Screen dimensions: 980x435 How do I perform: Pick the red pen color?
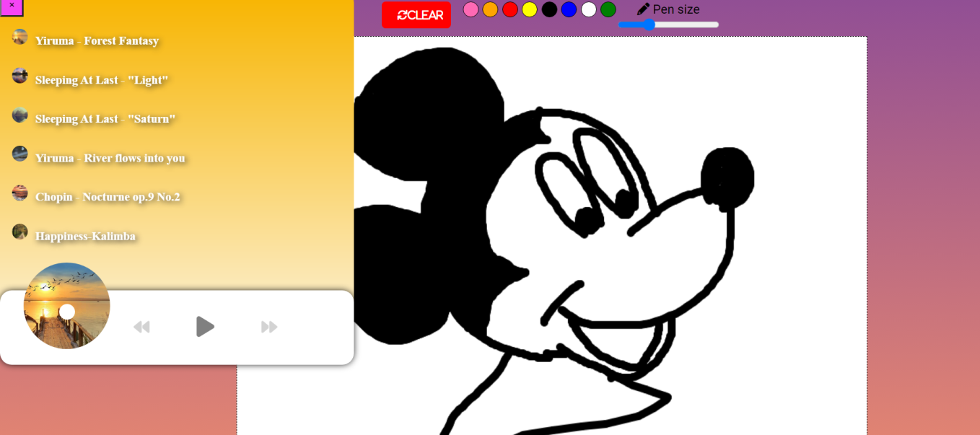click(x=510, y=9)
